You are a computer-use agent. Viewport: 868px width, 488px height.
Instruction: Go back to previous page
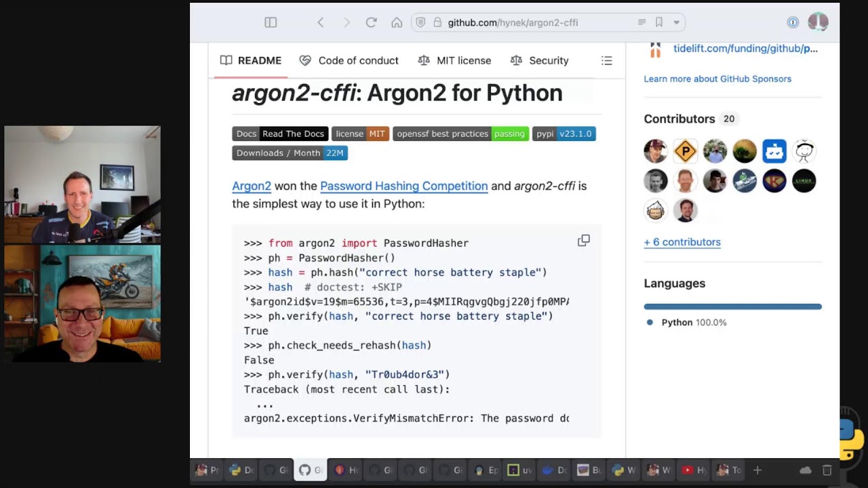coord(321,22)
